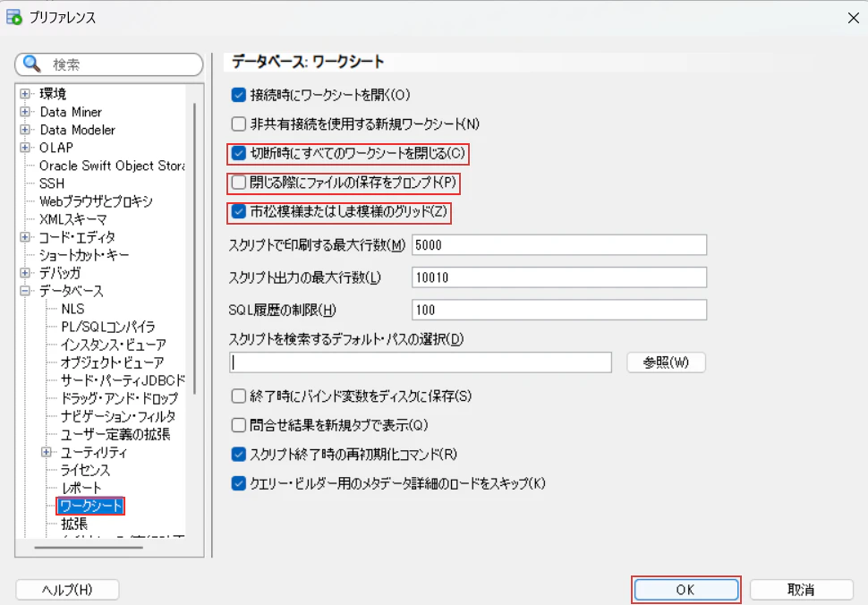The width and height of the screenshot is (868, 605).
Task: Expand the コード・エディタ tree node
Action: [25, 237]
